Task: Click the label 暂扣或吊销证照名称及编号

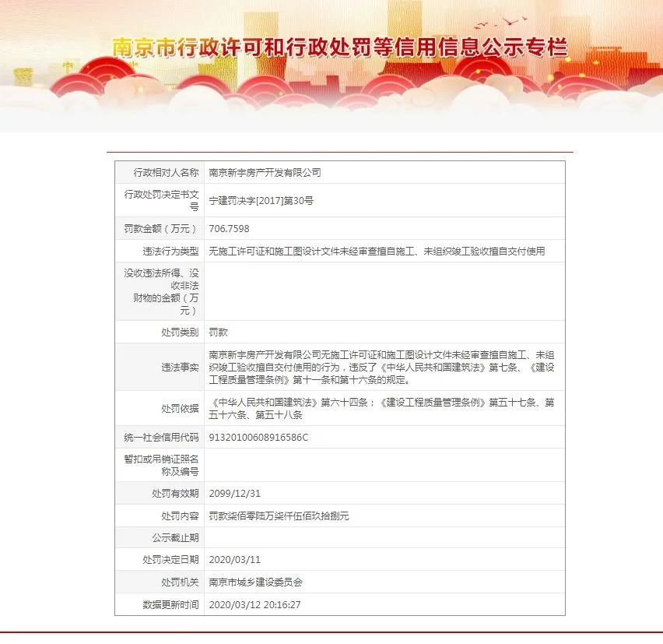Action: (161, 465)
